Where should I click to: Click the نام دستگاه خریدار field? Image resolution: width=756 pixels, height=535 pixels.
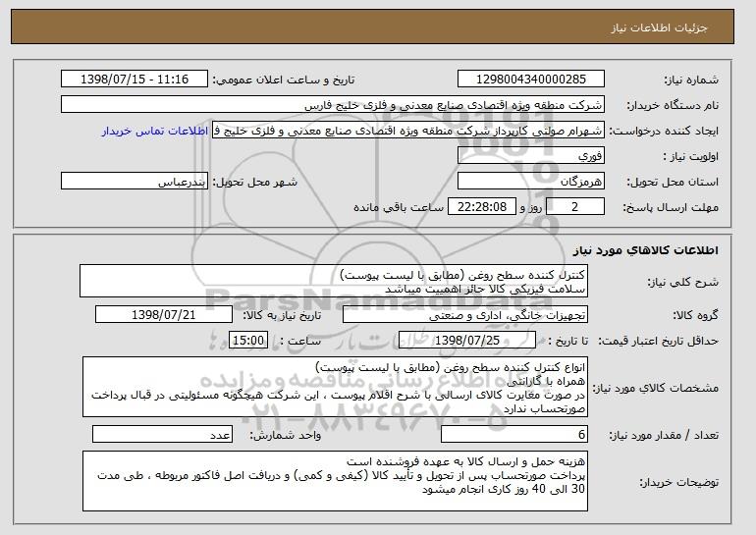point(333,105)
